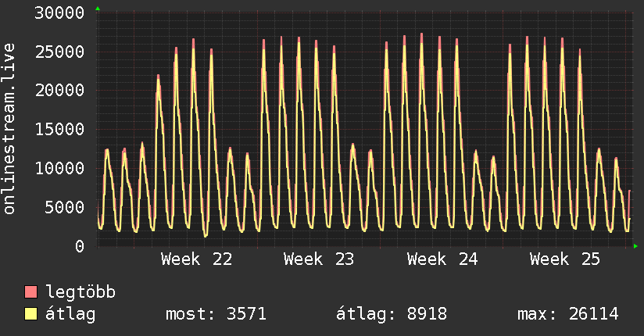Click the 0 y-axis label
This screenshot has height=336, width=644.
tap(80, 246)
